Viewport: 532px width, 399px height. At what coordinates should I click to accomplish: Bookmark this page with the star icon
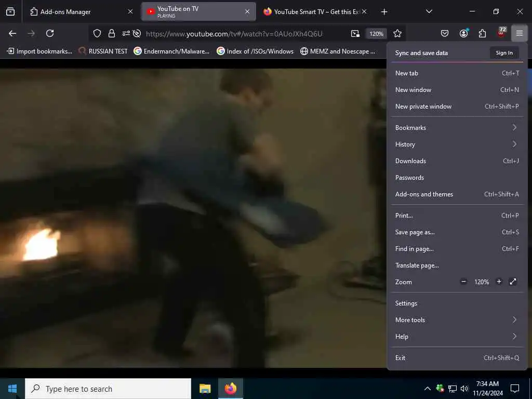tap(397, 33)
